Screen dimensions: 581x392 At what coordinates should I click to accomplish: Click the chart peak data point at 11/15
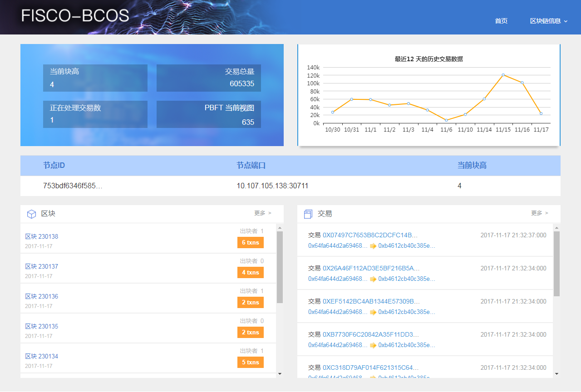(x=503, y=75)
